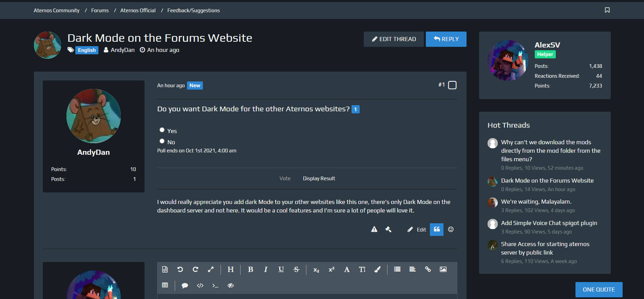Viewport: 644px width, 299px height.
Task: Insert a spoiler with the crossed-eye icon
Action: coord(231,285)
